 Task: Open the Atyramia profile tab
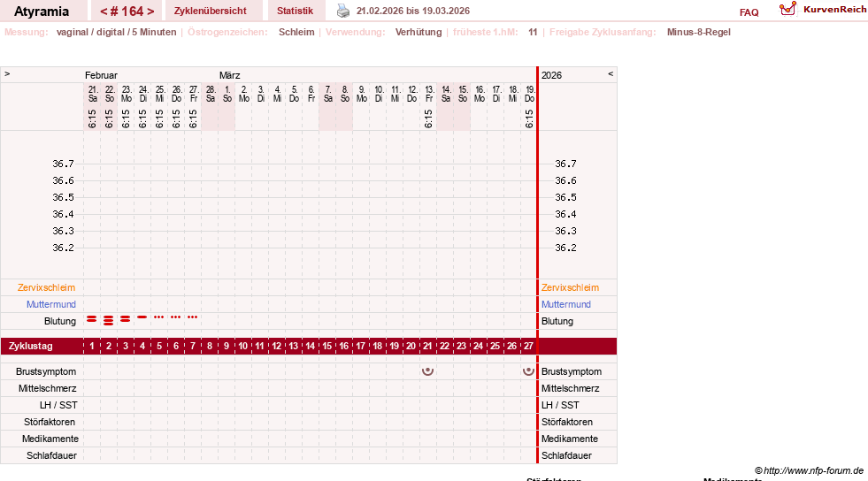coord(42,11)
